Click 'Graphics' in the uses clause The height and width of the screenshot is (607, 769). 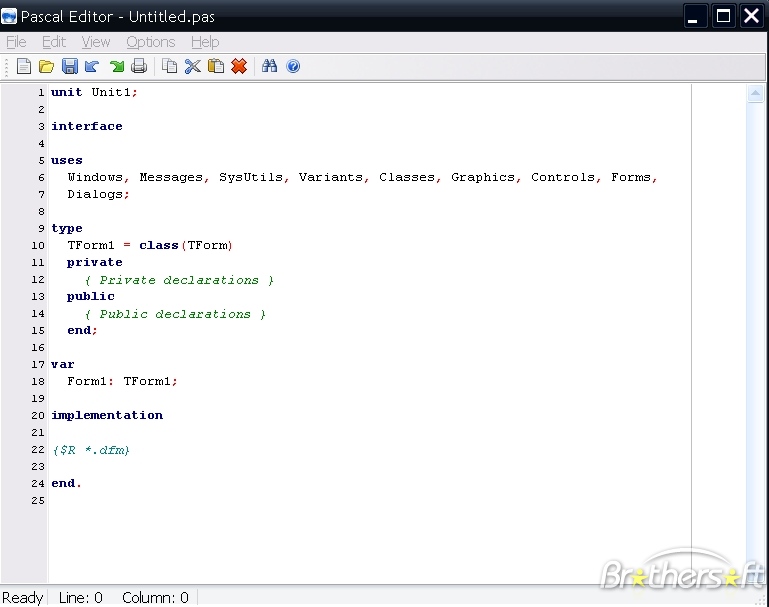pos(483,177)
